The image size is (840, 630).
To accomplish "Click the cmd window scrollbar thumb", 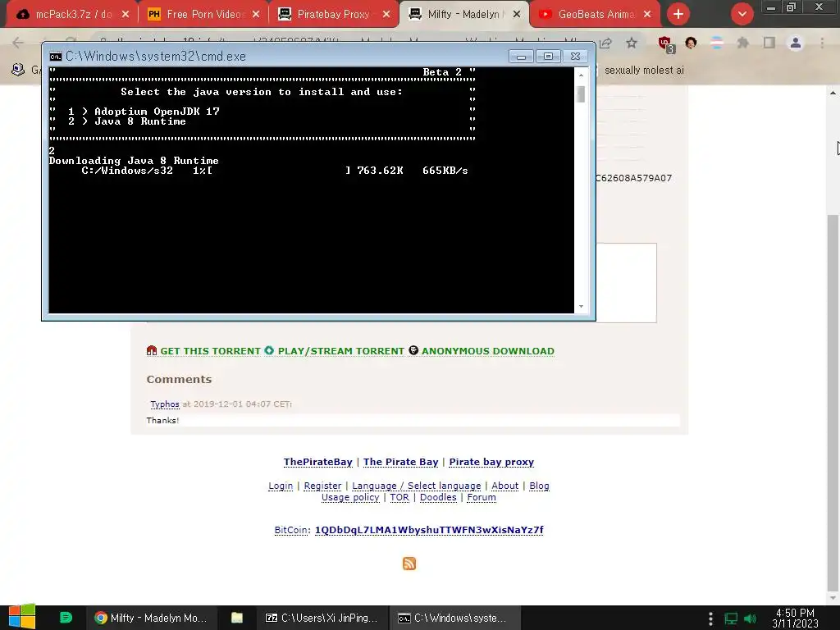I will click(582, 94).
